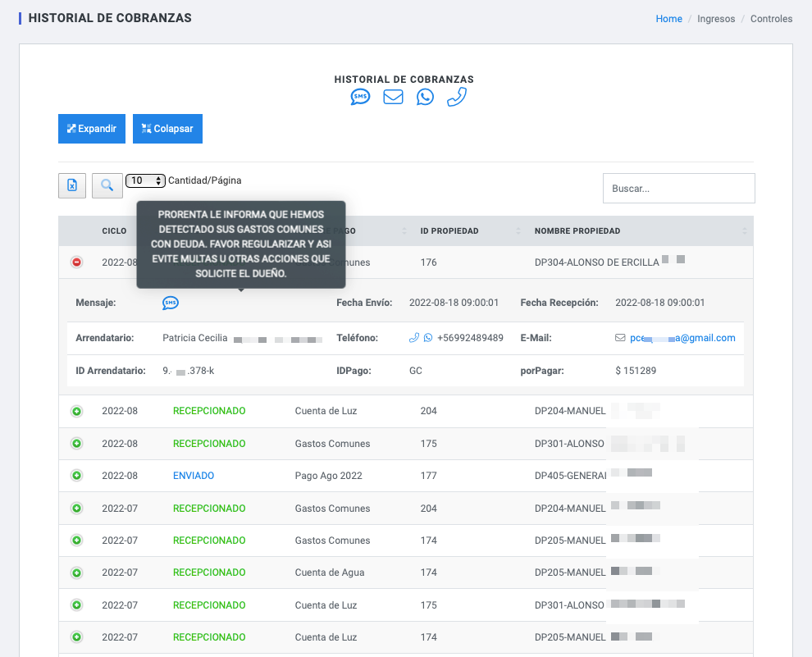Click the Fecha Envío value 2022-08-18 09:00:01

(454, 303)
